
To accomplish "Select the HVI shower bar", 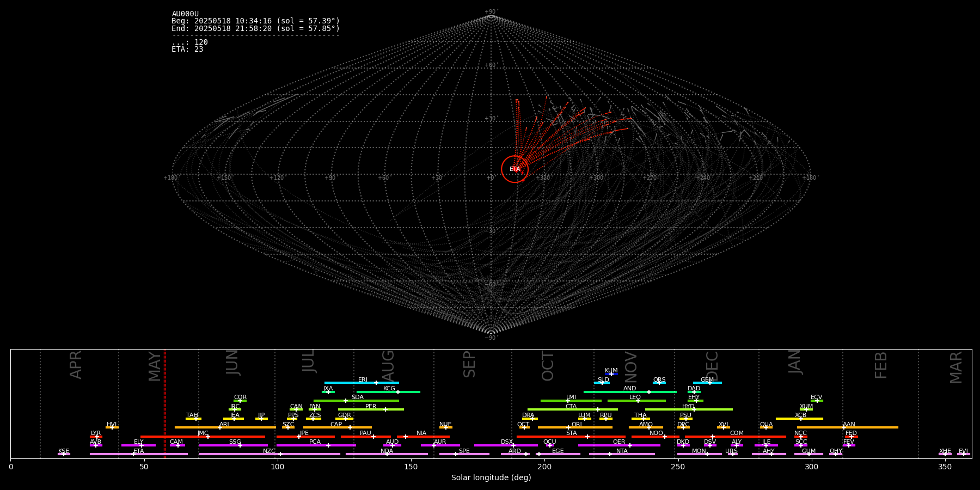I will pyautogui.click(x=112, y=427).
